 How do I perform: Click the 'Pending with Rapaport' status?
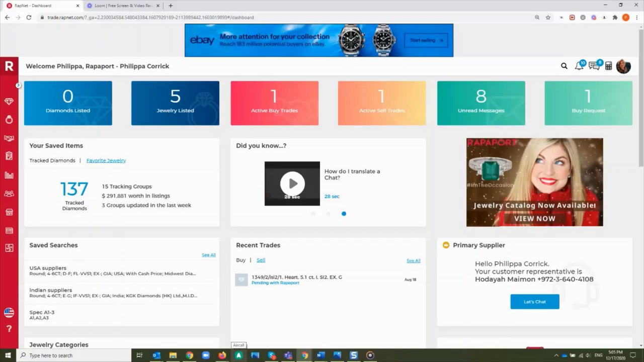tap(275, 283)
